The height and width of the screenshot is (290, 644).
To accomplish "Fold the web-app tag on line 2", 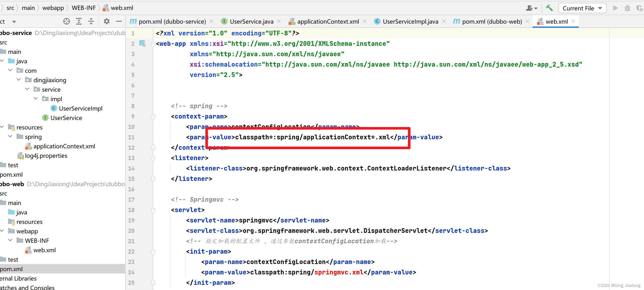I will tap(153, 44).
